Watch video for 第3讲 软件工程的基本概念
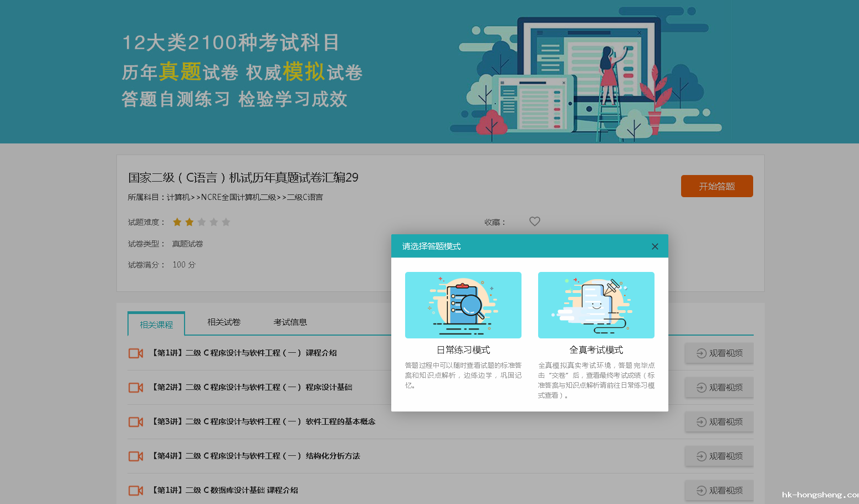 coord(719,422)
